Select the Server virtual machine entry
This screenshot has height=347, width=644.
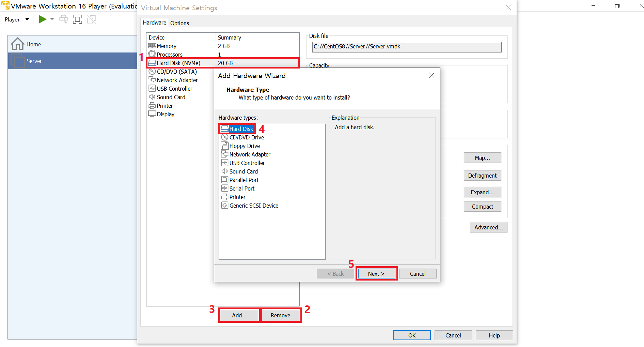tap(73, 61)
